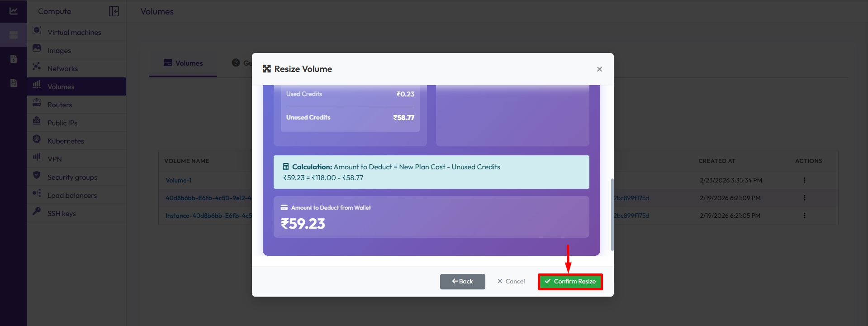
Task: Open actions menu for 6:21:05 PM volume
Action: (x=804, y=216)
